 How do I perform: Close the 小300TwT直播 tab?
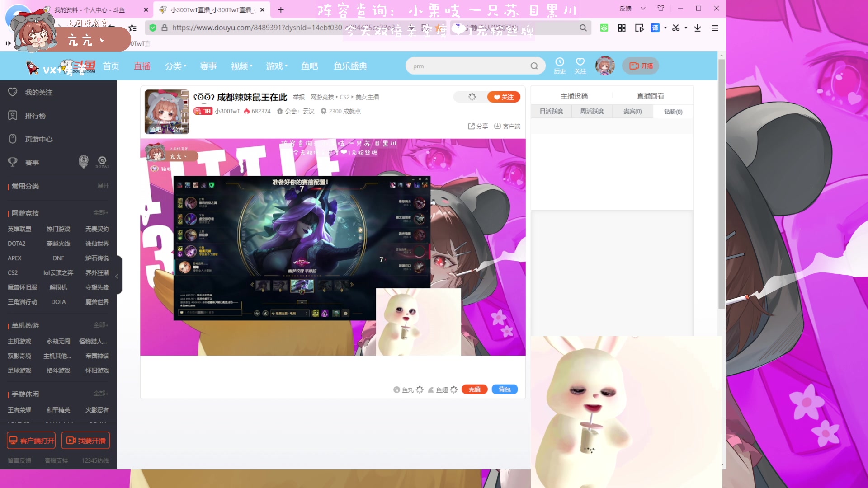[x=262, y=9]
